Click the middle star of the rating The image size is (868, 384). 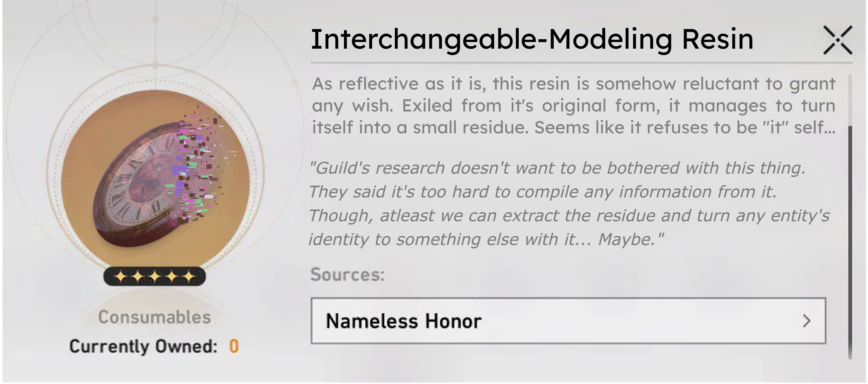click(154, 277)
